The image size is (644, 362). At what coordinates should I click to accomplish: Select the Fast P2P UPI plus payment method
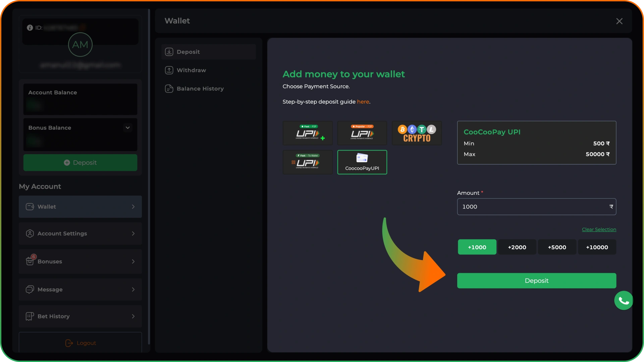click(x=308, y=133)
